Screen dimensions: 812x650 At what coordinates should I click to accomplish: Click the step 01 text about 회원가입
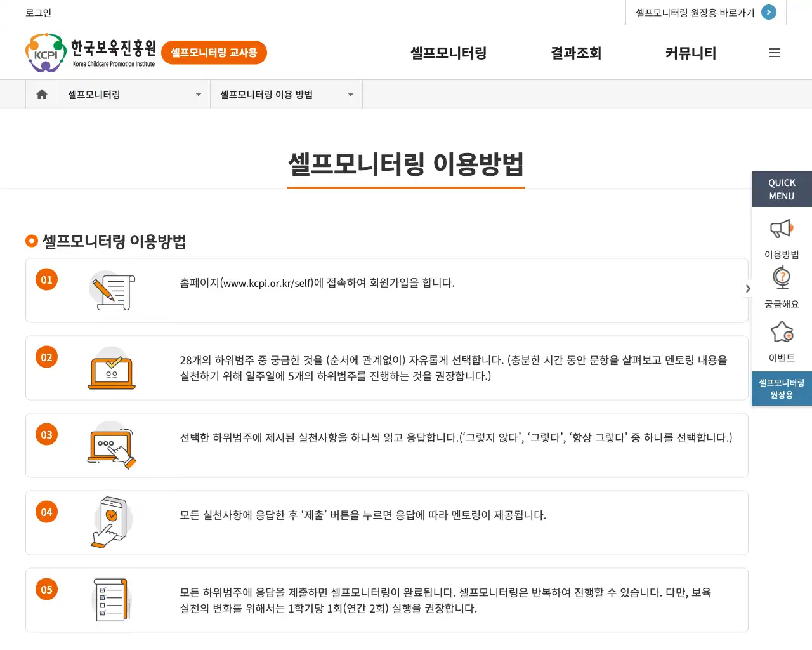click(x=317, y=283)
